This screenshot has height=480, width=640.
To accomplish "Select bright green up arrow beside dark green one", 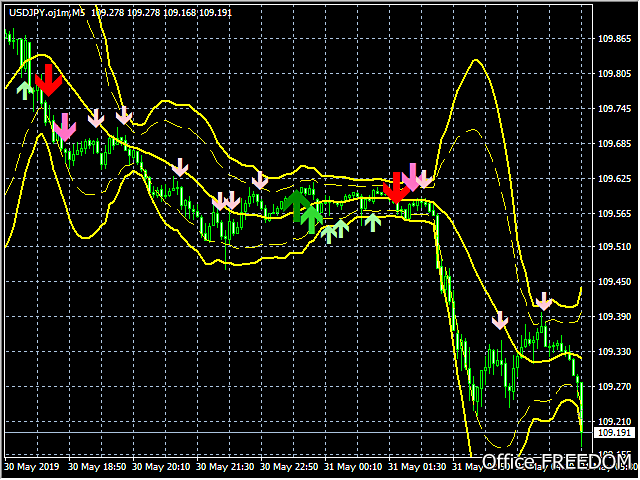I will point(312,220).
